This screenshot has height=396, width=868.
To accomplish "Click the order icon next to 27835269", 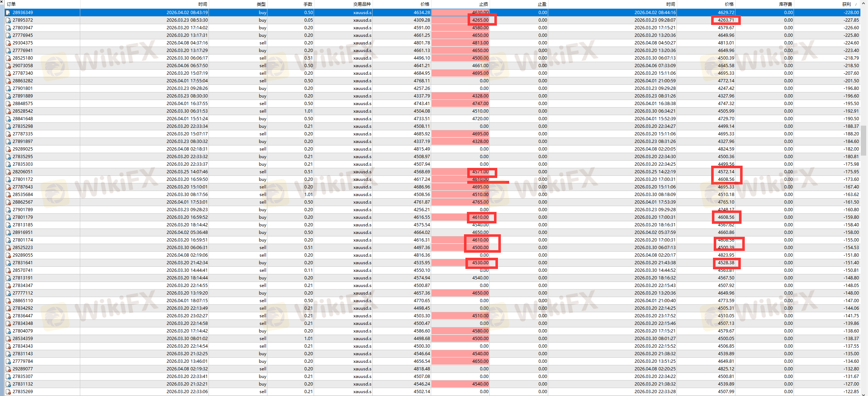I will tap(8, 392).
